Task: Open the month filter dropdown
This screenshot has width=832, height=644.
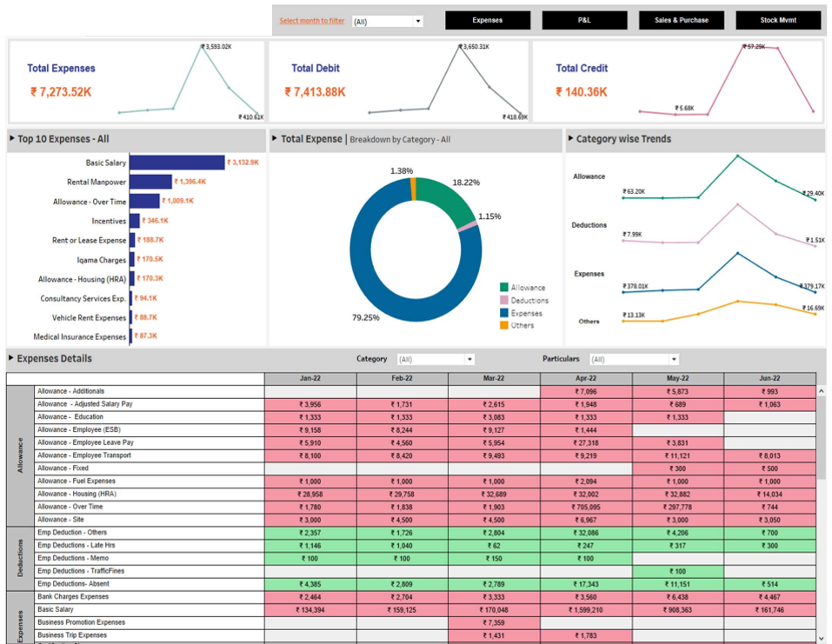Action: 418,21
